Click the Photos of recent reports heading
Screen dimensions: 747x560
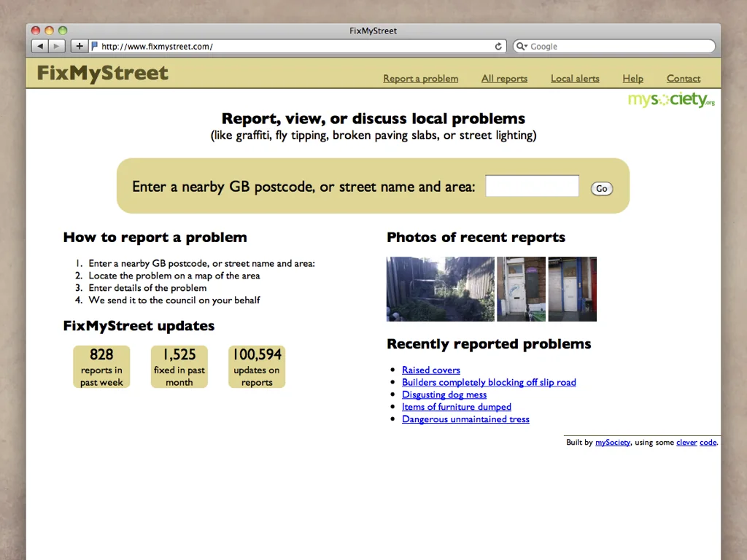coord(476,237)
